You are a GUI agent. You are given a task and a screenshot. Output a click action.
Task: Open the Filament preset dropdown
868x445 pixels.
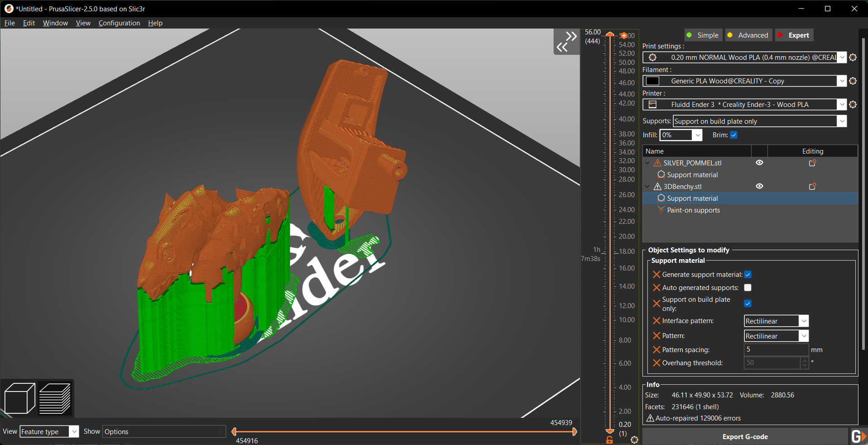tap(842, 81)
